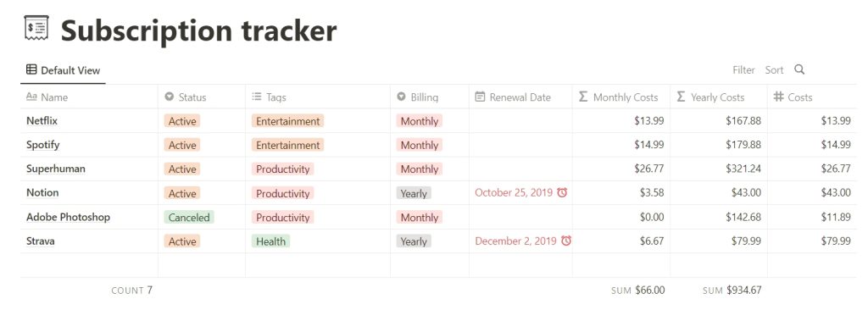
Task: Open the Status column header menu
Action: [x=202, y=97]
